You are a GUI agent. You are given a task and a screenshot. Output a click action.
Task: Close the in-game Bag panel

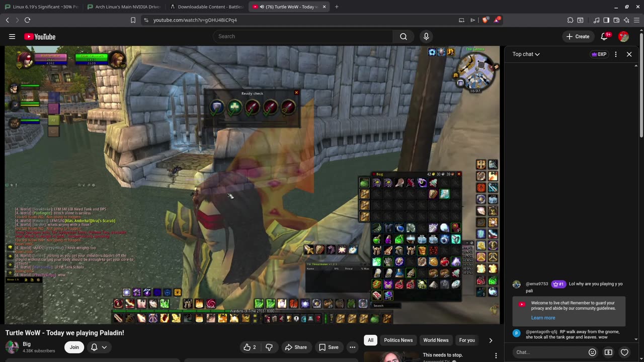coord(458,174)
